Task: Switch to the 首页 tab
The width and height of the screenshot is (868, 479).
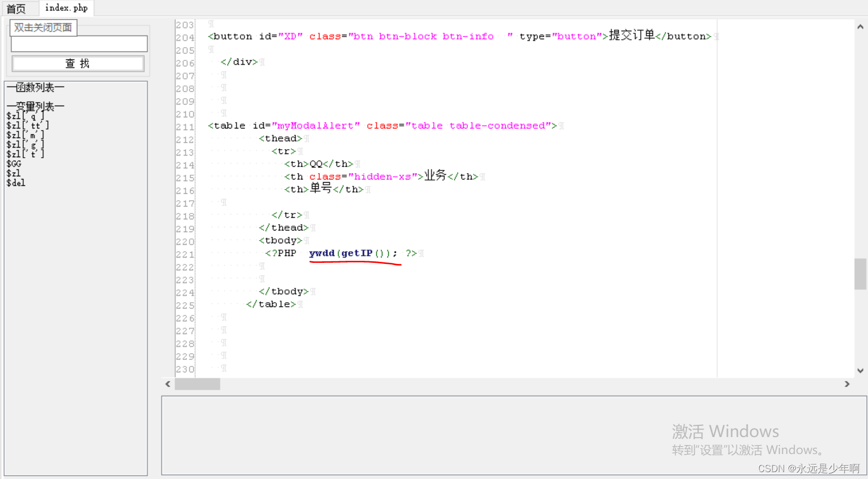Action: (x=17, y=8)
